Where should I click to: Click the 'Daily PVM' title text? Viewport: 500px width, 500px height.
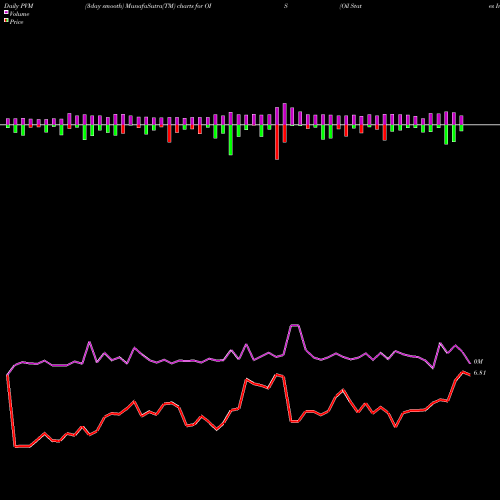tap(19, 6)
